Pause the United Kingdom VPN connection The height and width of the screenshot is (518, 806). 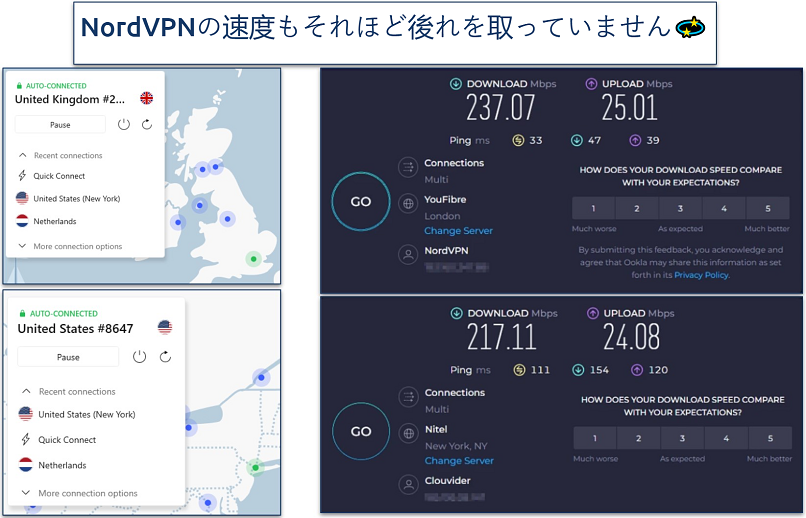tap(60, 124)
